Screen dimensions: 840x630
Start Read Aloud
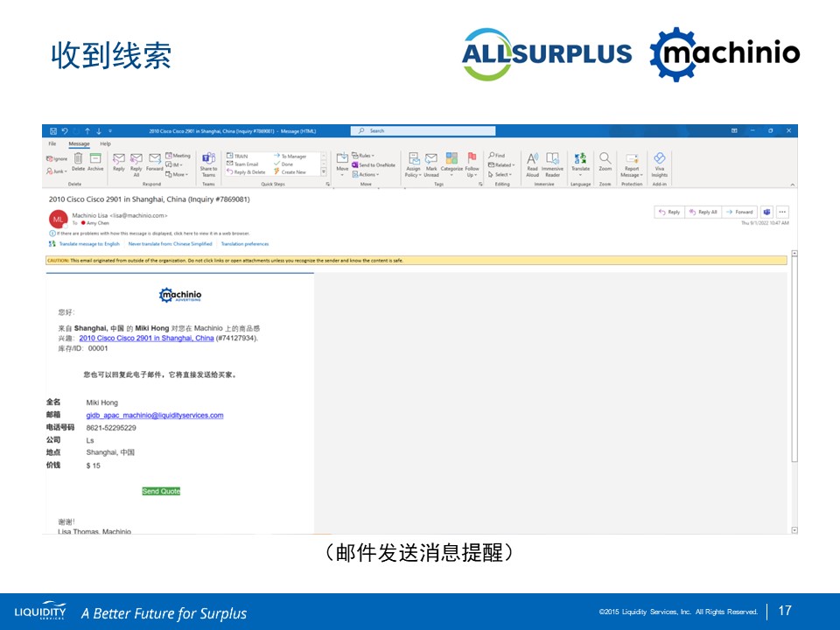point(533,164)
